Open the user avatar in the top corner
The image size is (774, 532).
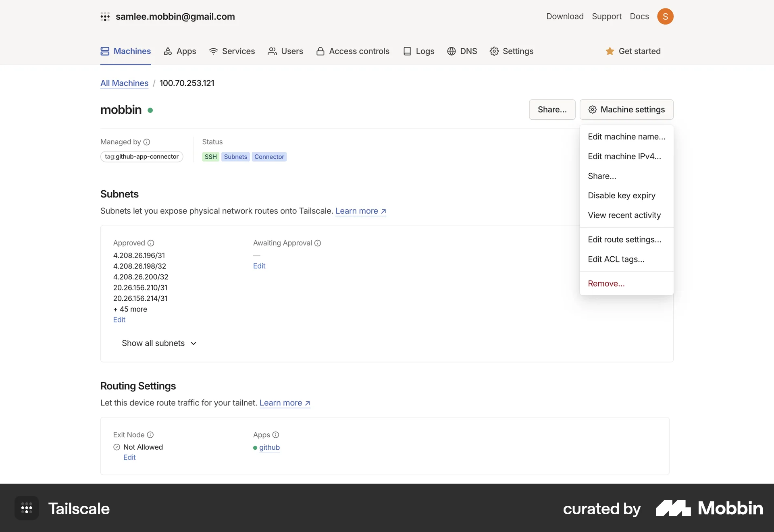[x=666, y=16]
